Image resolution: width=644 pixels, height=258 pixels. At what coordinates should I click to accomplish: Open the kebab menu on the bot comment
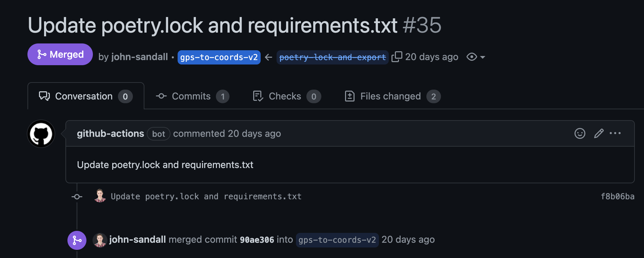[616, 133]
